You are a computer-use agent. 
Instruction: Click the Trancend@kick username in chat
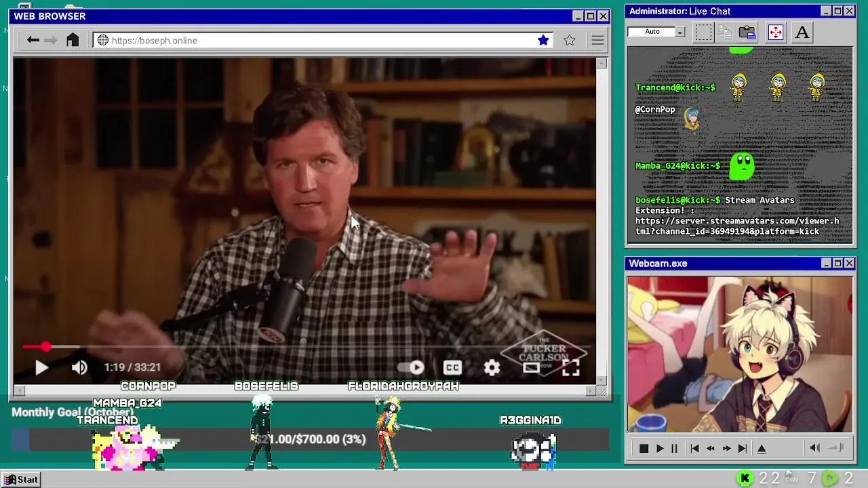point(675,88)
